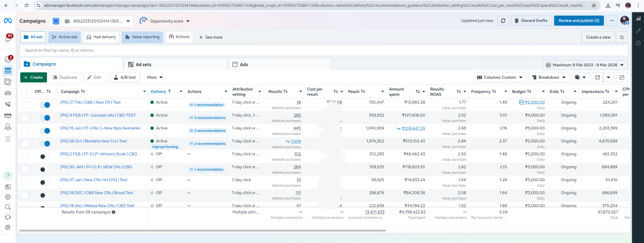The image size is (644, 243).
Task: Open Columns: Custom dropdown
Action: (500, 77)
